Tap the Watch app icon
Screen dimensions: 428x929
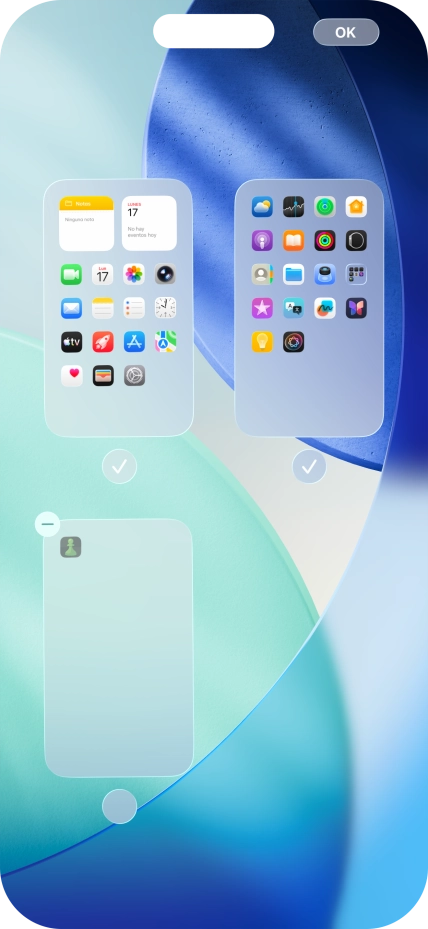click(356, 241)
